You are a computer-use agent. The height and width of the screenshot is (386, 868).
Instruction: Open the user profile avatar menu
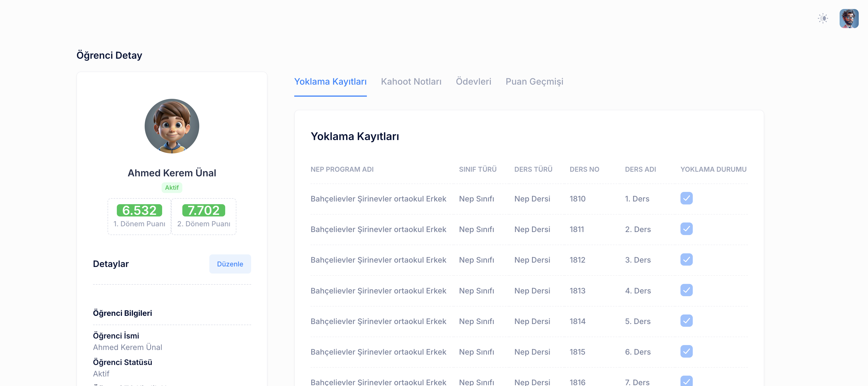pos(848,19)
